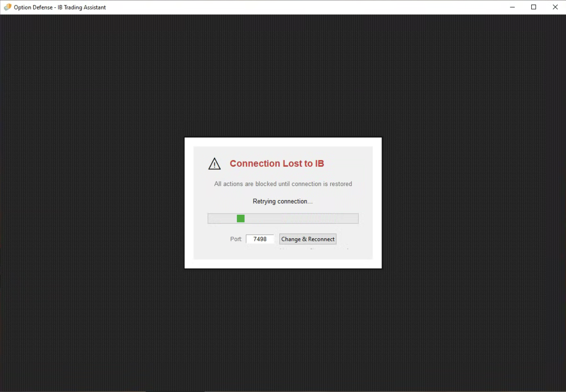The width and height of the screenshot is (566, 392).
Task: Focus the Port number input field
Action: 260,239
